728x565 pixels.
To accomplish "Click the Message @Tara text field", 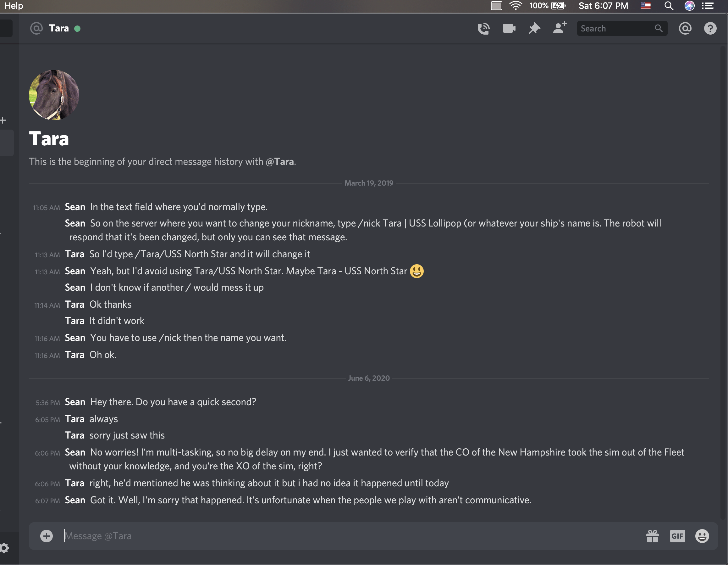I will coord(350,536).
